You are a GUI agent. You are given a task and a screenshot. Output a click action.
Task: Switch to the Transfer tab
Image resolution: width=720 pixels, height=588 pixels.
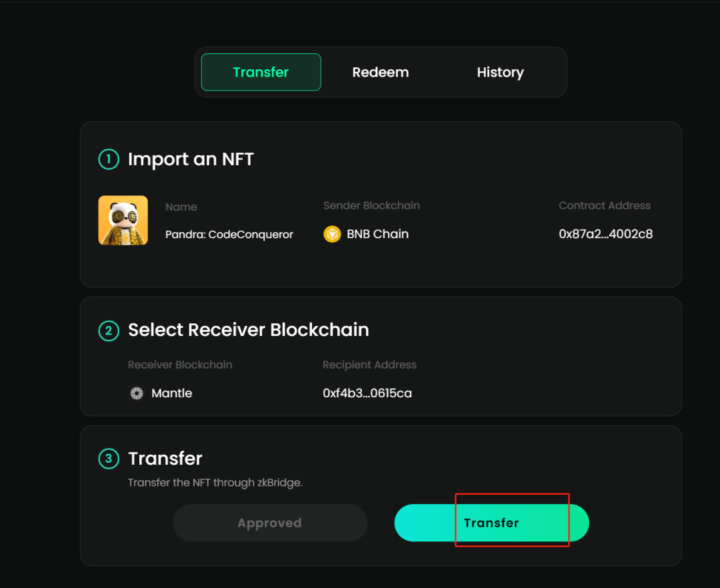coord(261,72)
